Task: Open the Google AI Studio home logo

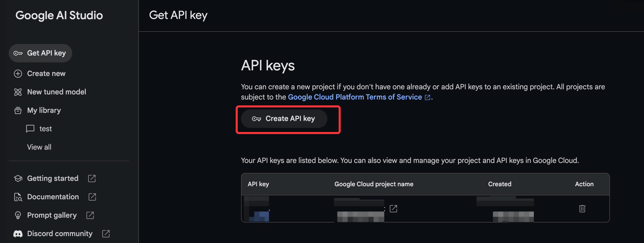Action: 59,15
